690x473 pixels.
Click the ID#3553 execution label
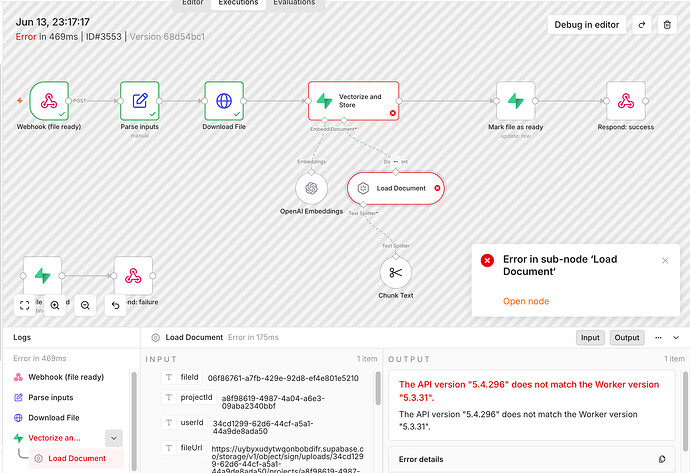(103, 37)
